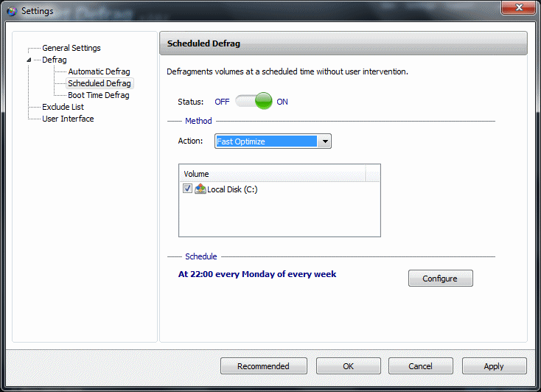Select Scheduled Defrag tree item
This screenshot has height=392, width=541.
100,83
